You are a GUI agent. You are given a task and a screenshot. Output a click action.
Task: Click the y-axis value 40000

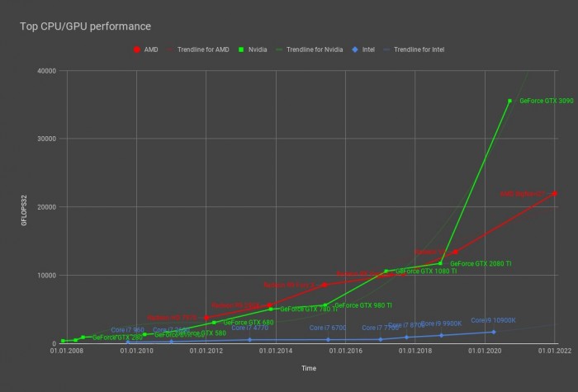[47, 71]
